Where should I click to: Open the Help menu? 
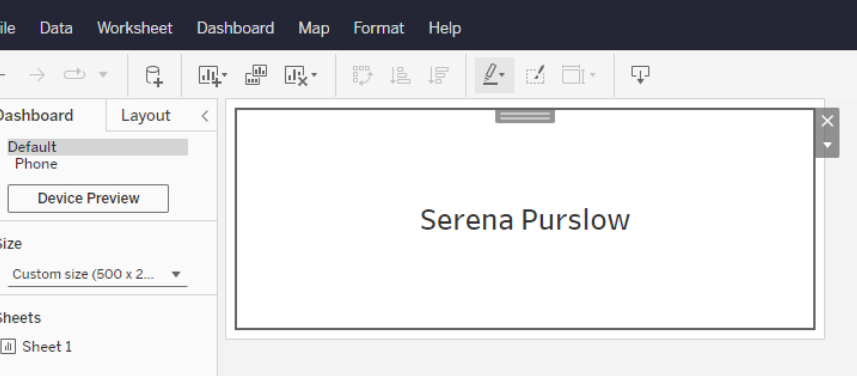[x=445, y=28]
